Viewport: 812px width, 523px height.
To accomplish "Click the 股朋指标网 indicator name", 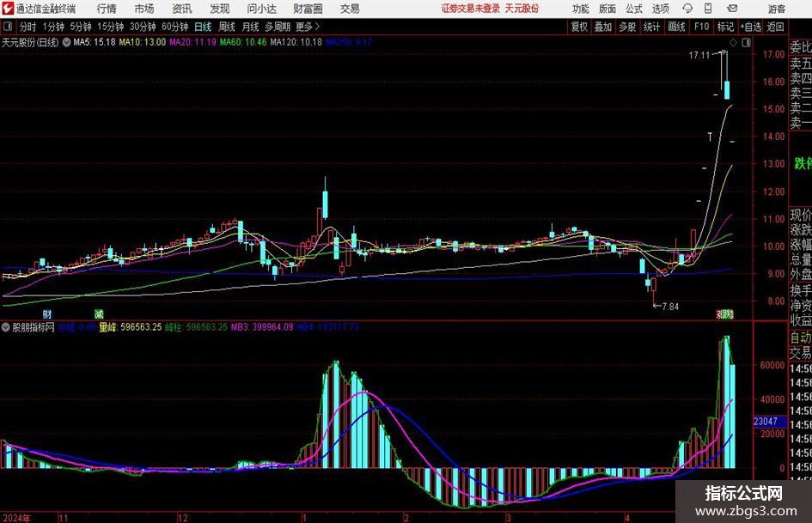I will coord(34,327).
